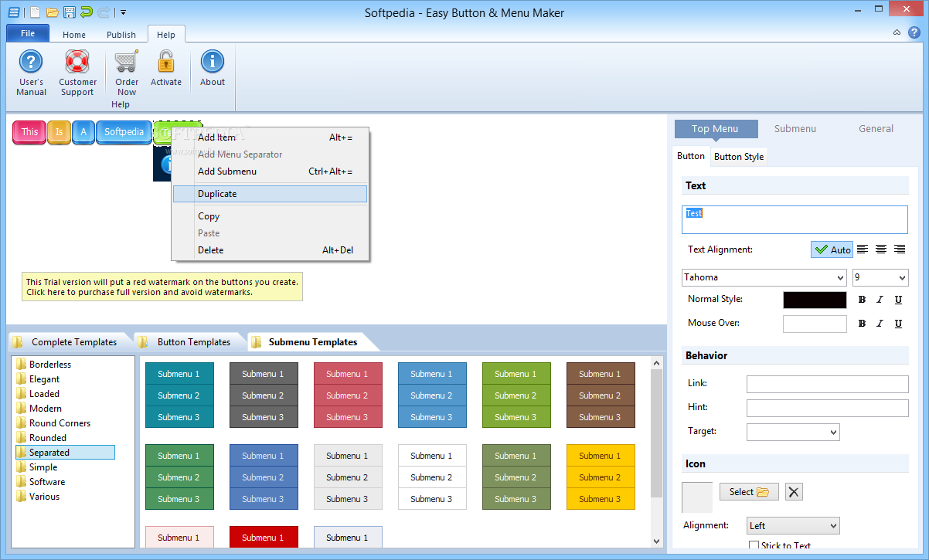
Task: Pick the Normal Style black color swatch
Action: pyautogui.click(x=815, y=300)
